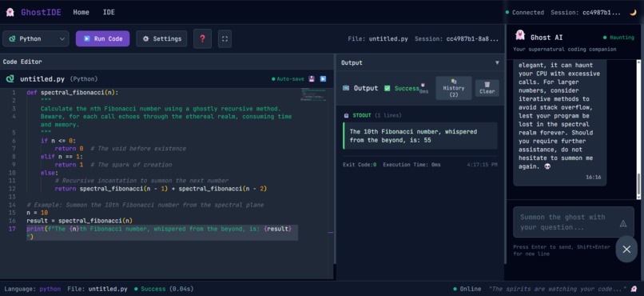This screenshot has height=296, width=644.
Task: Click the green Success checkmark icon
Action: [387, 88]
